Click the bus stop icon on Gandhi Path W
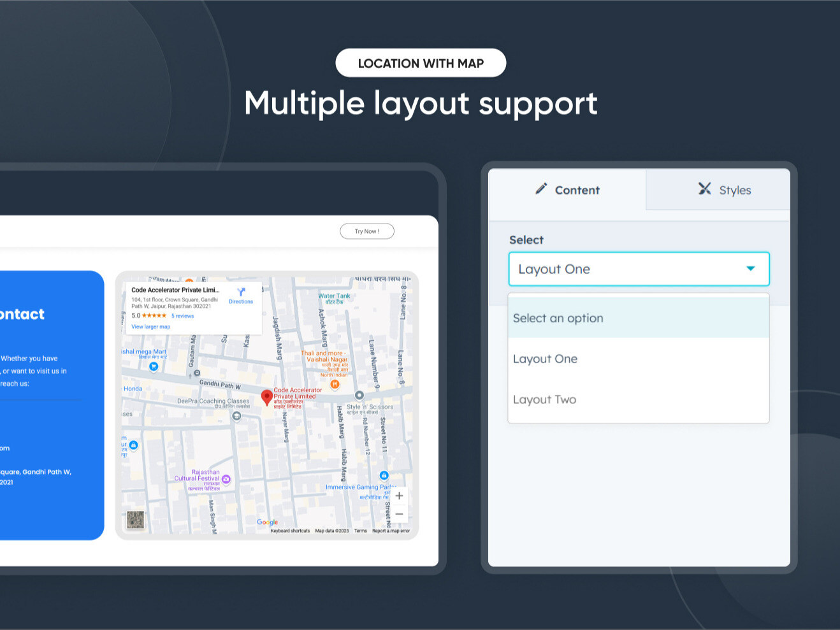 coord(196,374)
